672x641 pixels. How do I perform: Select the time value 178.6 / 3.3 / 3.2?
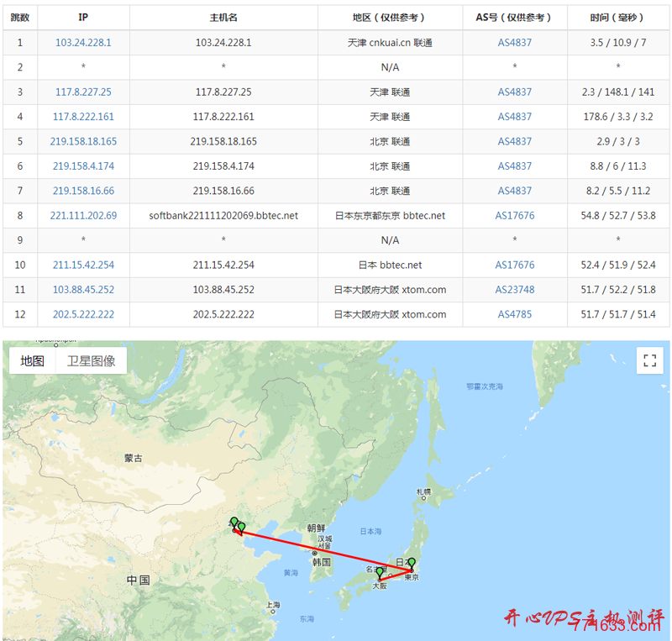[618, 117]
